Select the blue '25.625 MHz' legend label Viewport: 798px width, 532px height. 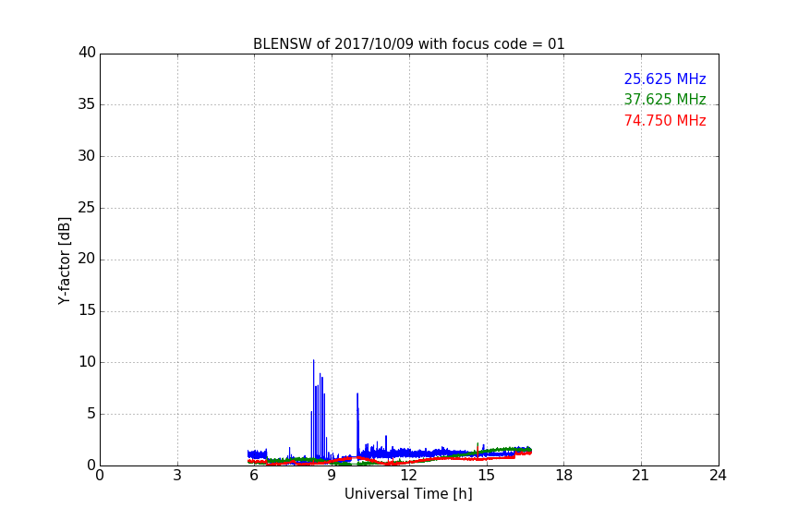click(665, 79)
